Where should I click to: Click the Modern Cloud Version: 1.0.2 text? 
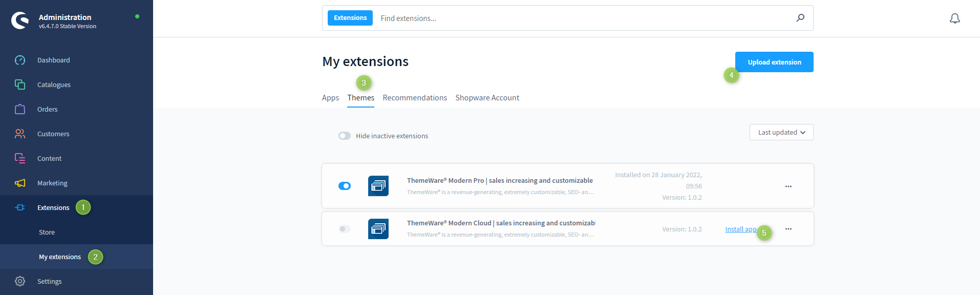point(682,229)
